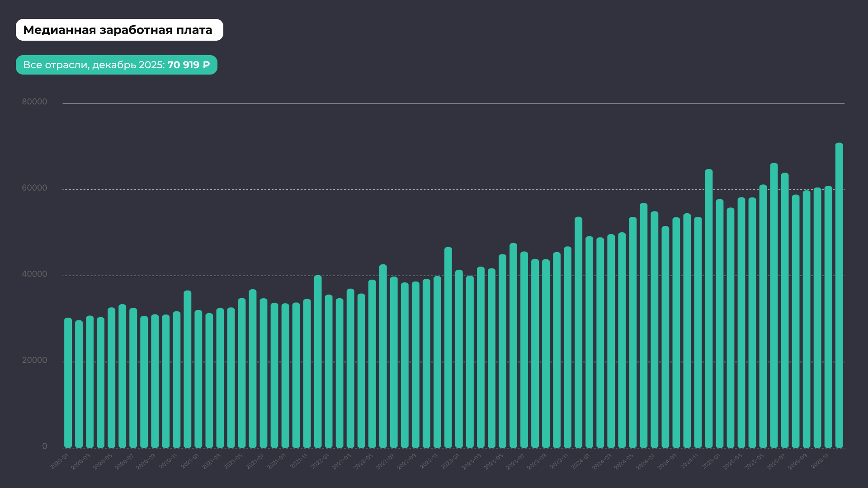Click the 20000 y-axis label
This screenshot has width=868, height=488.
[x=34, y=360]
